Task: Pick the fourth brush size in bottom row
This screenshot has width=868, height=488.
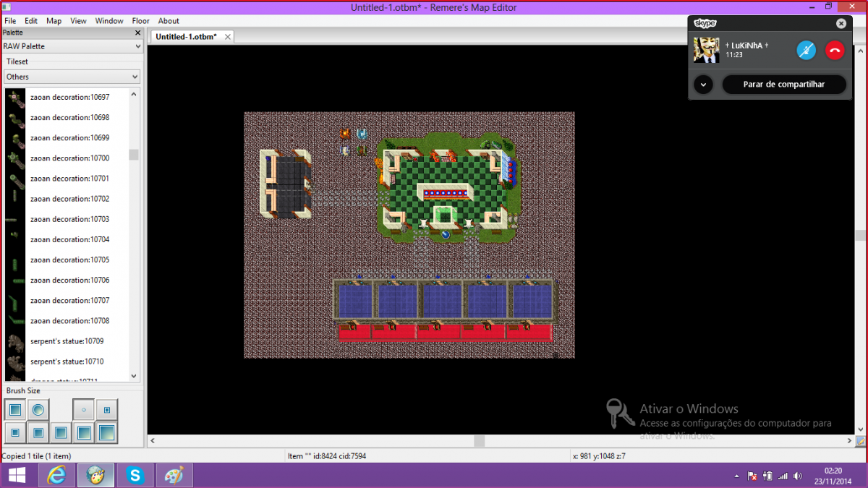Action: pyautogui.click(x=84, y=433)
